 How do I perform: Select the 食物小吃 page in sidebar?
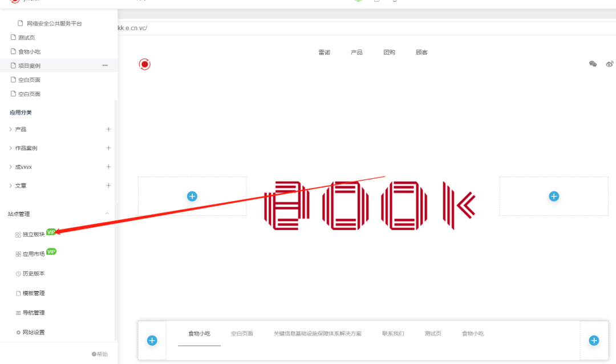29,52
